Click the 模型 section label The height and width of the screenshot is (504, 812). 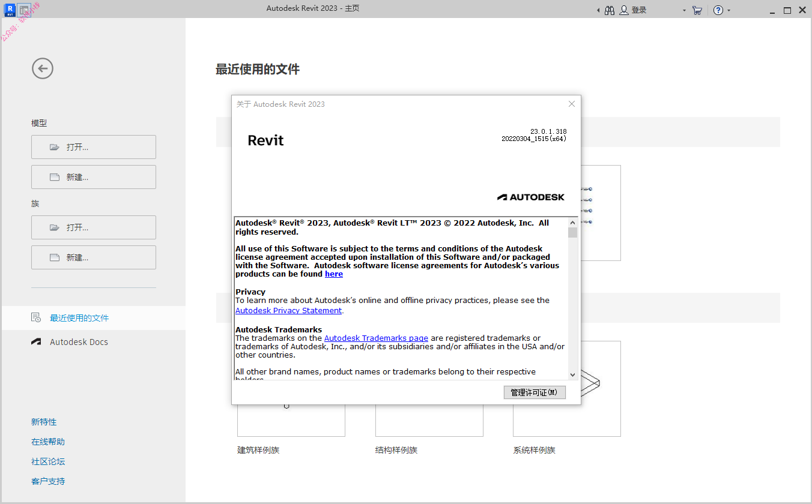pyautogui.click(x=39, y=123)
